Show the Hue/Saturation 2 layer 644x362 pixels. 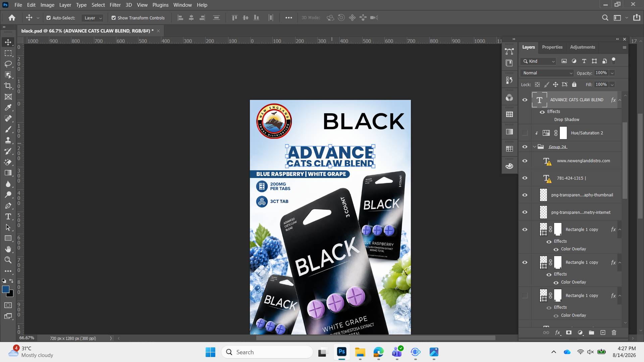tap(525, 133)
